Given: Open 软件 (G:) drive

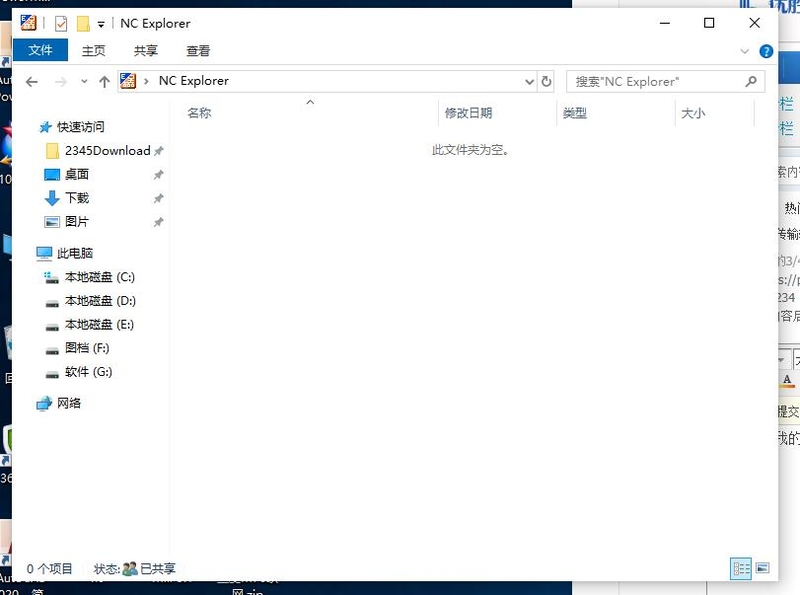Looking at the screenshot, I should (88, 371).
